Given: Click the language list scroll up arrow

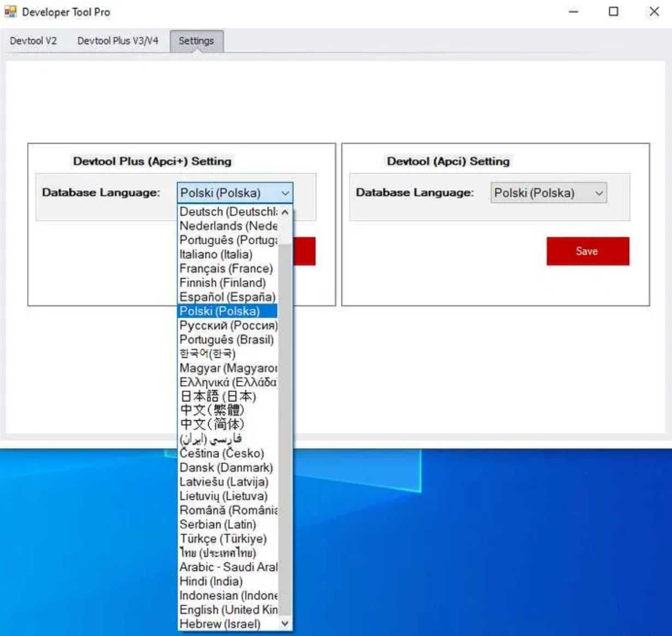Looking at the screenshot, I should (x=285, y=212).
